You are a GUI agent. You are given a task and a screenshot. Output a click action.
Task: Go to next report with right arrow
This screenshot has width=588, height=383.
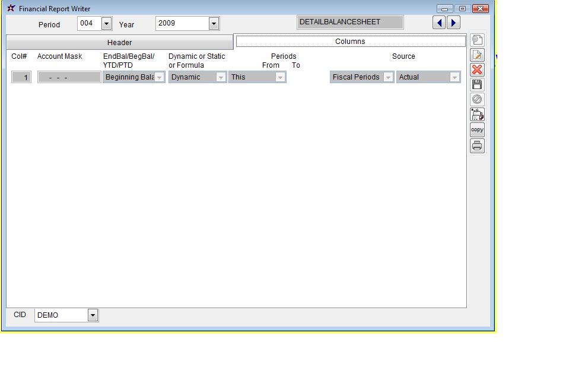click(453, 23)
